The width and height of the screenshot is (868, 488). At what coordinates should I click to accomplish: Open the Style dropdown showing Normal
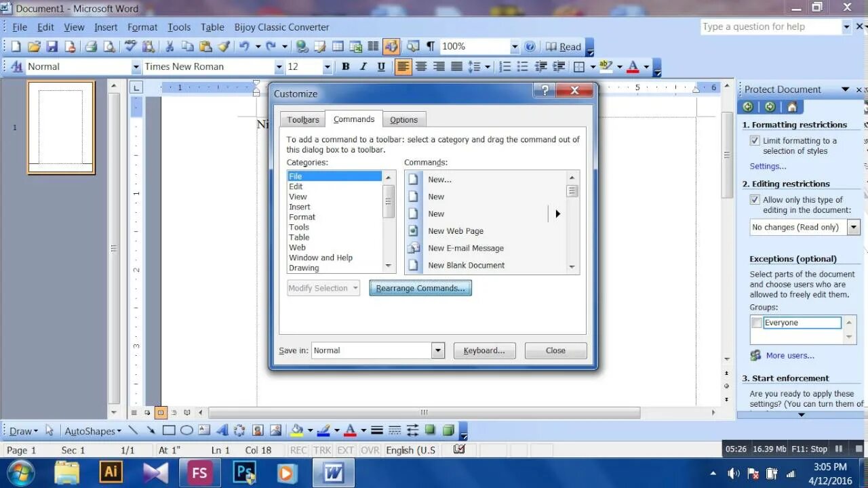click(x=136, y=66)
